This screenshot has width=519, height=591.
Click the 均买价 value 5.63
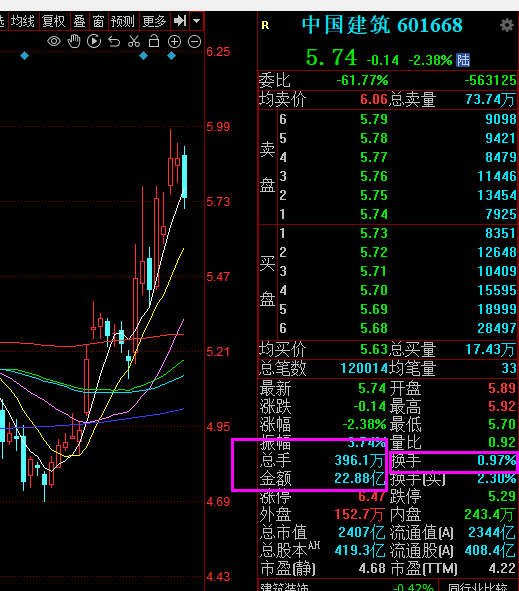[x=374, y=350]
